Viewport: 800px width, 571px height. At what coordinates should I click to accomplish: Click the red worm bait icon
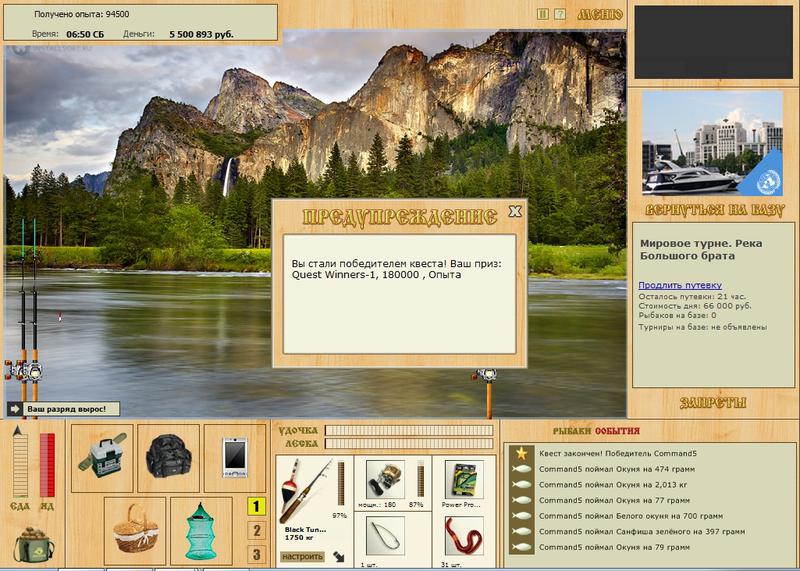464,536
